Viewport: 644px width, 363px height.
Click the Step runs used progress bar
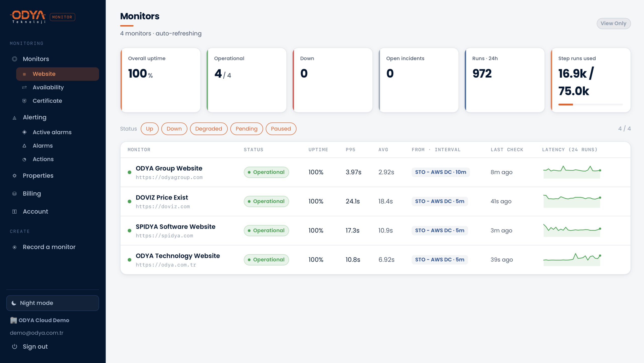point(590,105)
